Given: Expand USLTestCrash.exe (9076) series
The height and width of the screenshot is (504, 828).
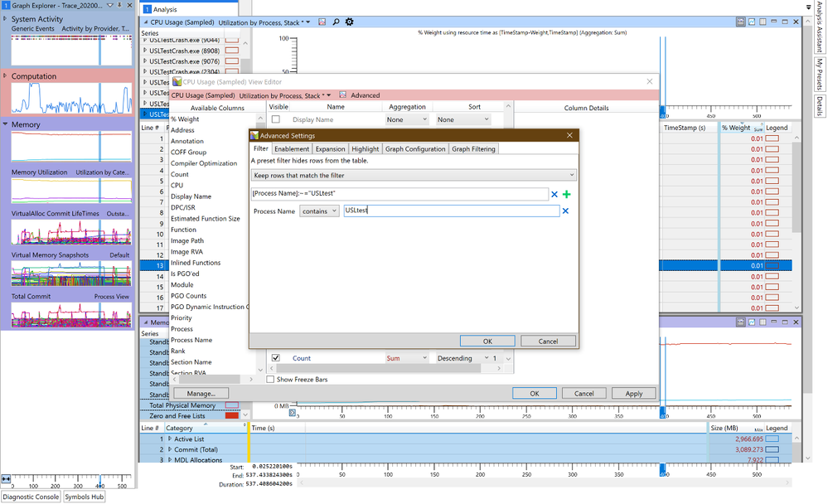Looking at the screenshot, I should point(145,61).
